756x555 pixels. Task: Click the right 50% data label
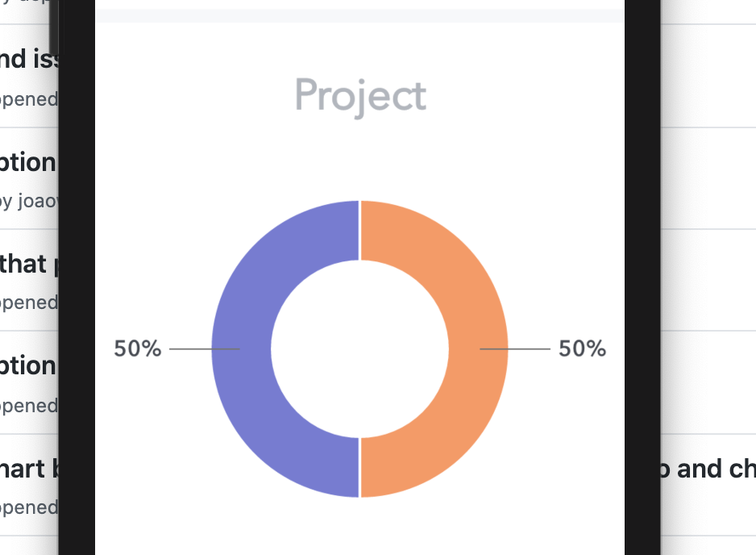584,348
